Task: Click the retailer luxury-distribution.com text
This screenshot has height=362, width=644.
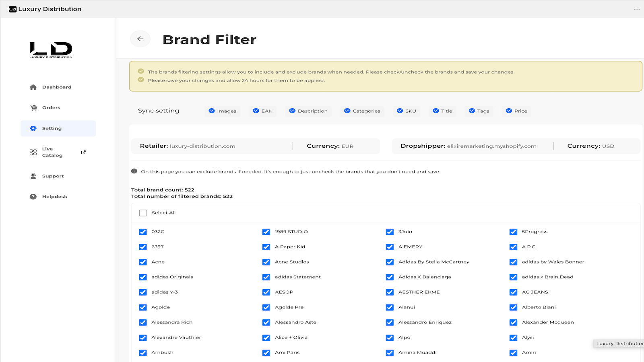Action: pyautogui.click(x=202, y=146)
